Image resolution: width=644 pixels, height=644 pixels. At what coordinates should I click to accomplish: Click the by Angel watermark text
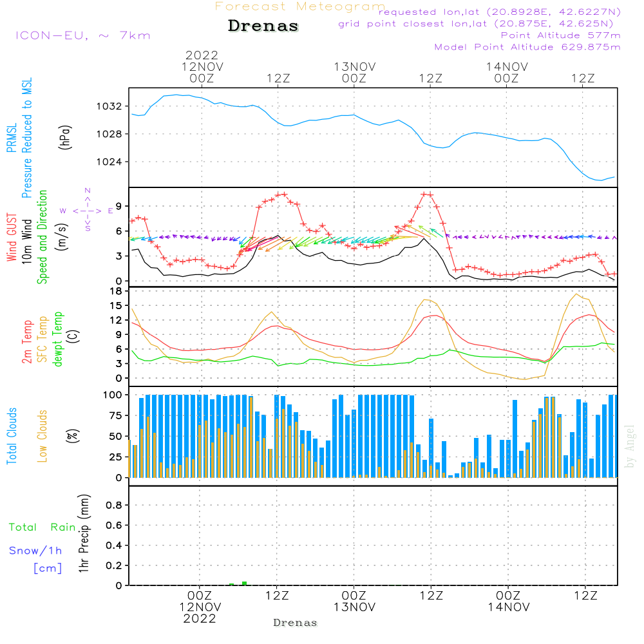pos(630,446)
